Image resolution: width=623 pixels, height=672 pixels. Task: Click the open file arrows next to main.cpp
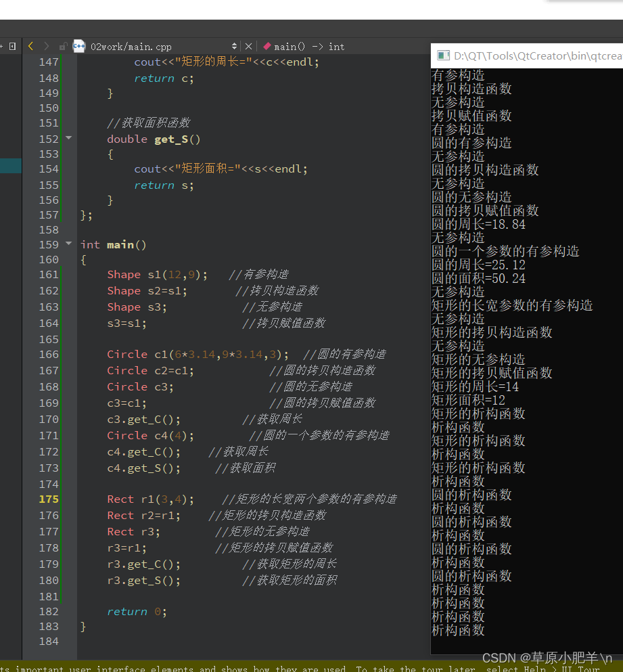(234, 46)
